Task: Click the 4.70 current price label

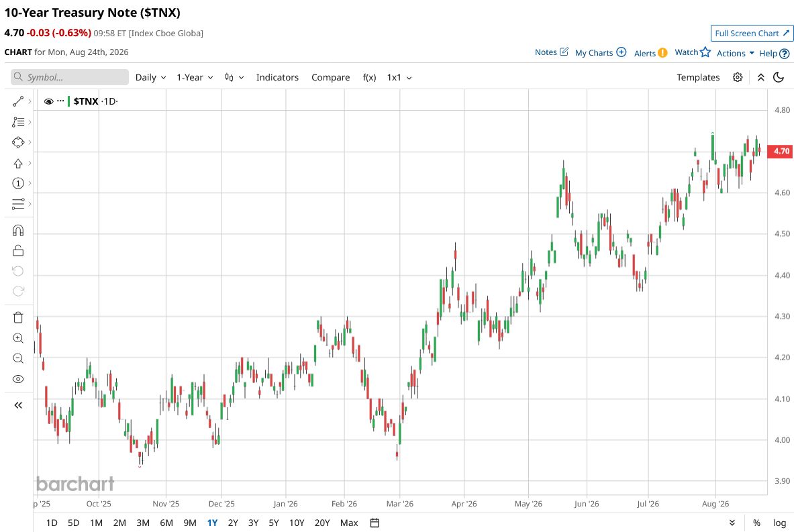Action: click(781, 151)
